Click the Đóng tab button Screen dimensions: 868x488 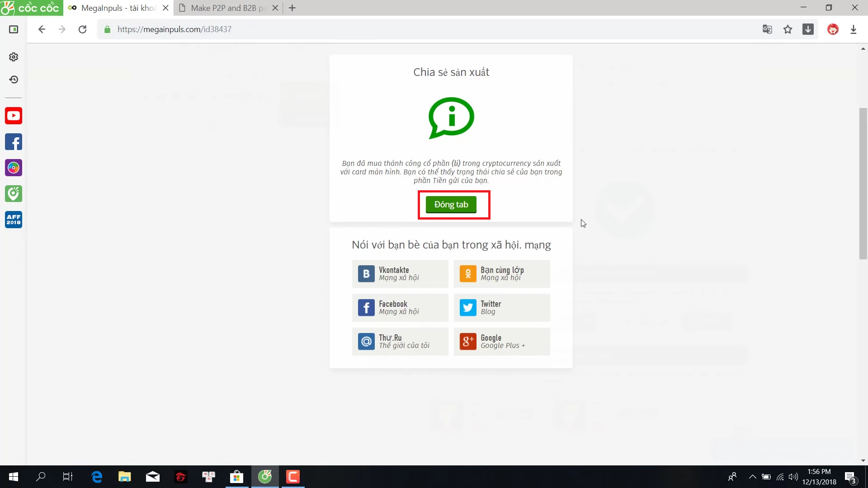[451, 205]
